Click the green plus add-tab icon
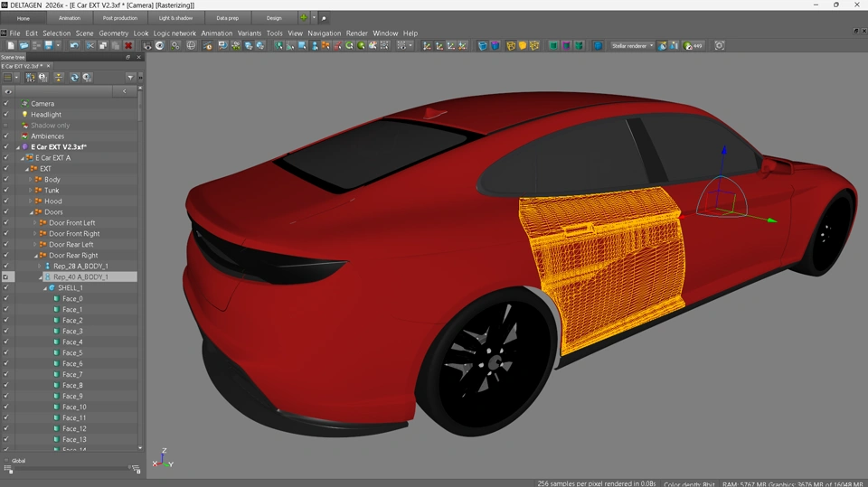 pos(304,18)
